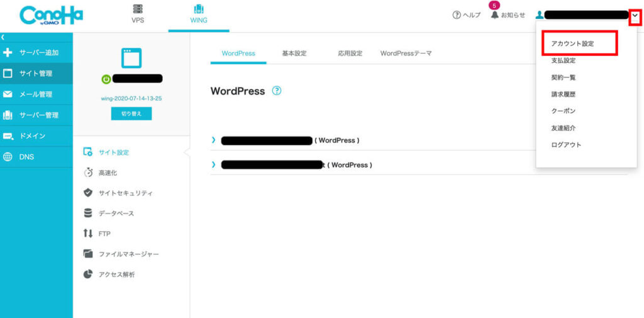Open データベース label in site menu
Screen dimensions: 644x318
116,213
